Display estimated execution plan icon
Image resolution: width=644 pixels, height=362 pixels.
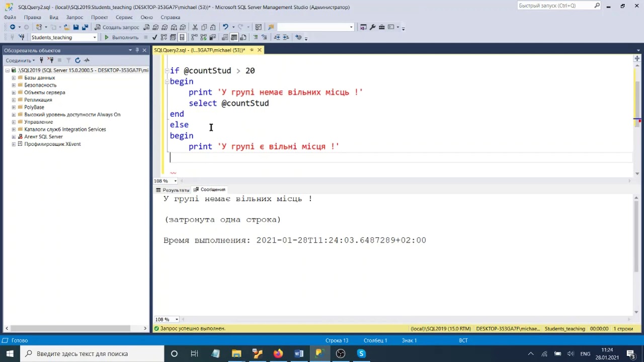tap(164, 37)
